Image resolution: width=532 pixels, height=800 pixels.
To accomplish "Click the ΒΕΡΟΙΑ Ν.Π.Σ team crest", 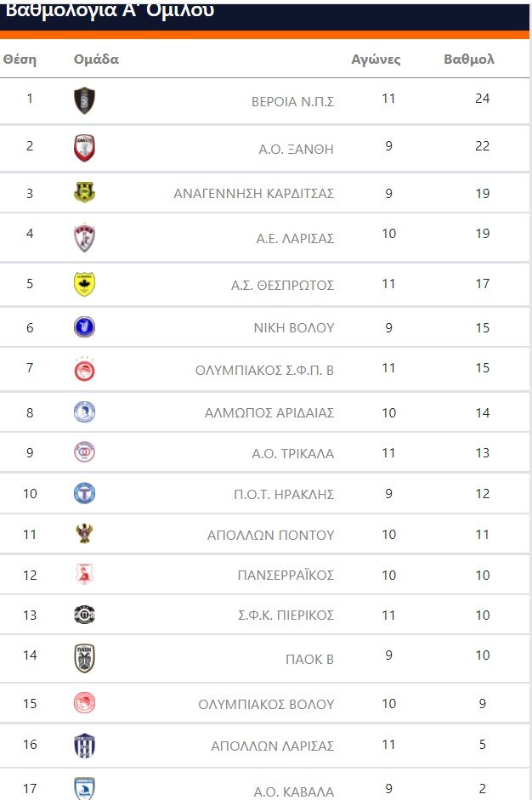I will (x=84, y=100).
